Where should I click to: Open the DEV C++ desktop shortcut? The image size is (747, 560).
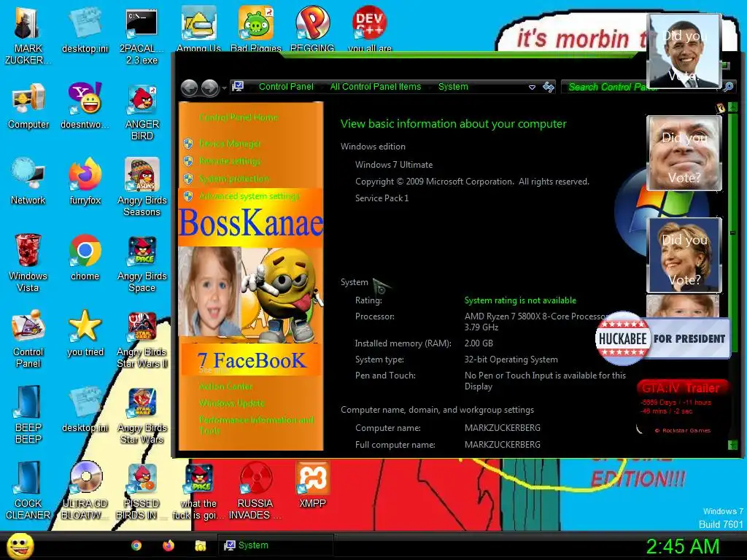370,28
